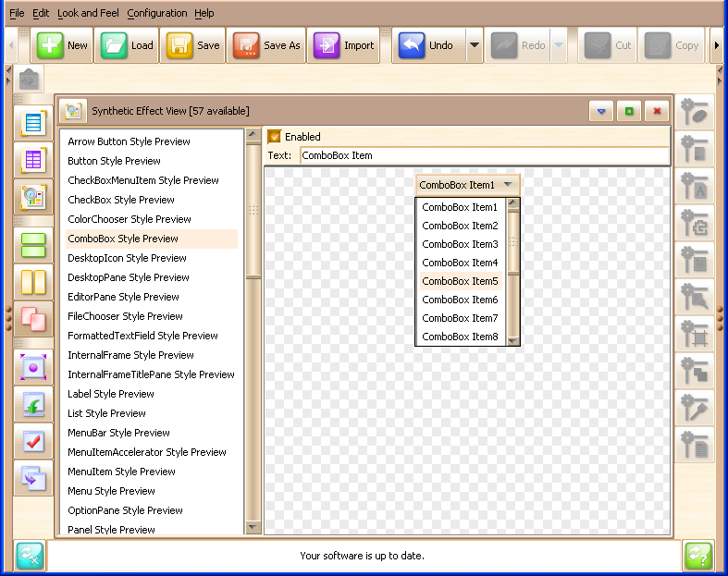The image size is (728, 576).
Task: Click the wrench-with-letter-A tool in right sidebar
Action: (694, 186)
